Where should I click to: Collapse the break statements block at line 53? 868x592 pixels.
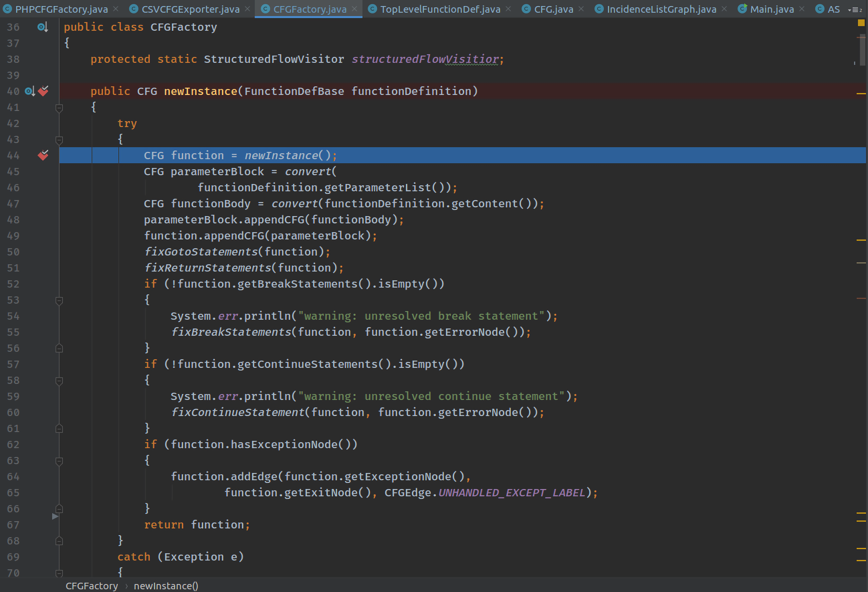[x=59, y=301]
